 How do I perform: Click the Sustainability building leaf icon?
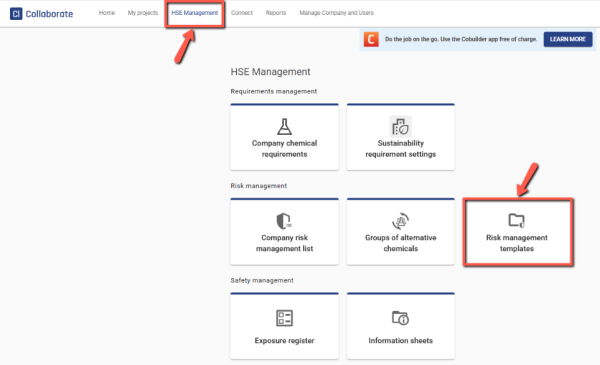(401, 126)
